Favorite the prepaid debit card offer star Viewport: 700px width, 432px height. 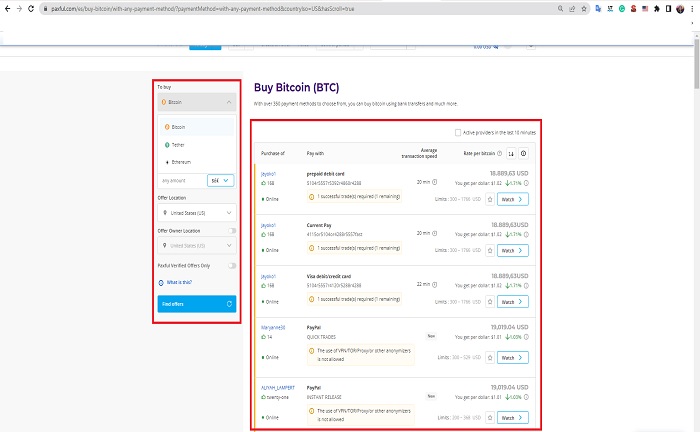490,199
